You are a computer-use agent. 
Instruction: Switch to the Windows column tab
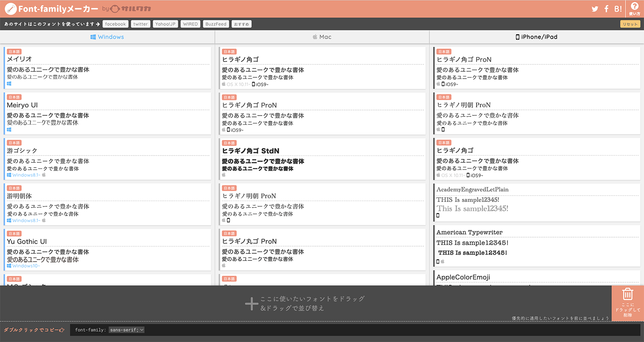pos(107,37)
